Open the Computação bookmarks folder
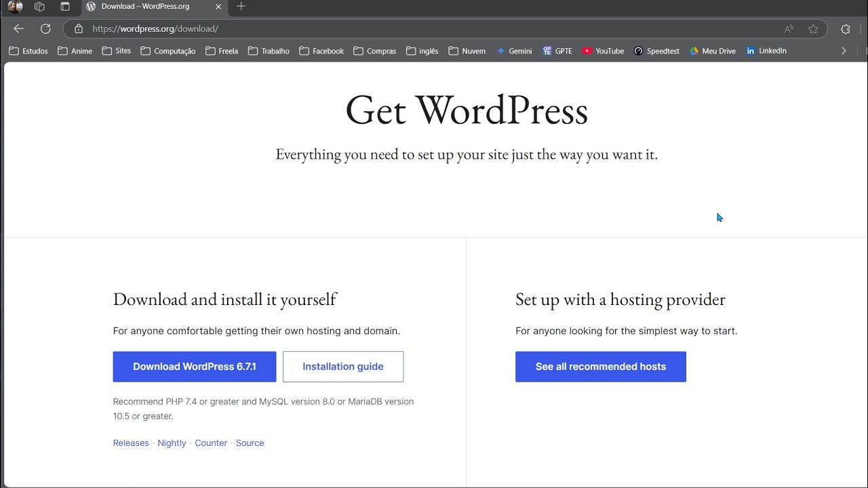Image resolution: width=868 pixels, height=488 pixels. pos(168,51)
